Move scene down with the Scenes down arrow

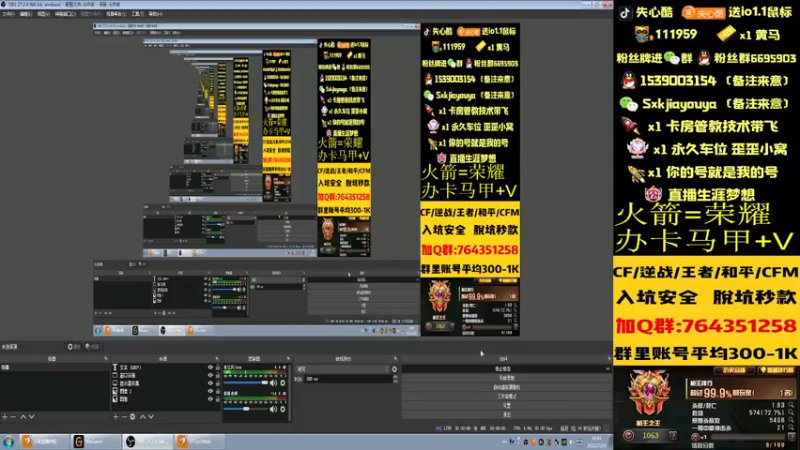32,417
